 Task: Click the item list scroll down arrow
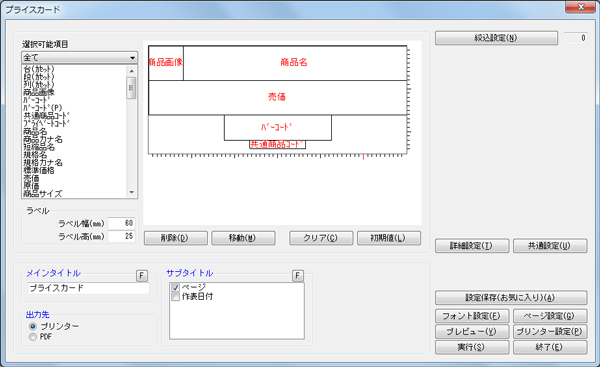click(x=132, y=192)
